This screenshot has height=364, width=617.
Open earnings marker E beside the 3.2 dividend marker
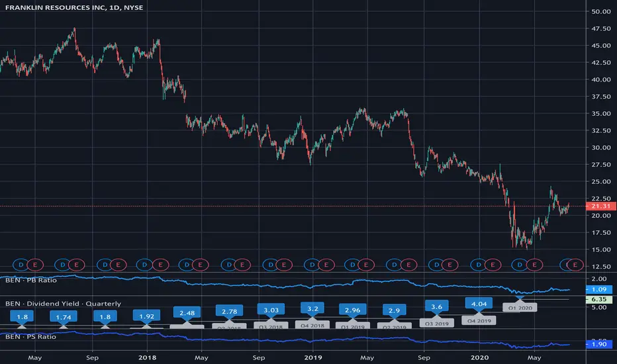pos(326,265)
